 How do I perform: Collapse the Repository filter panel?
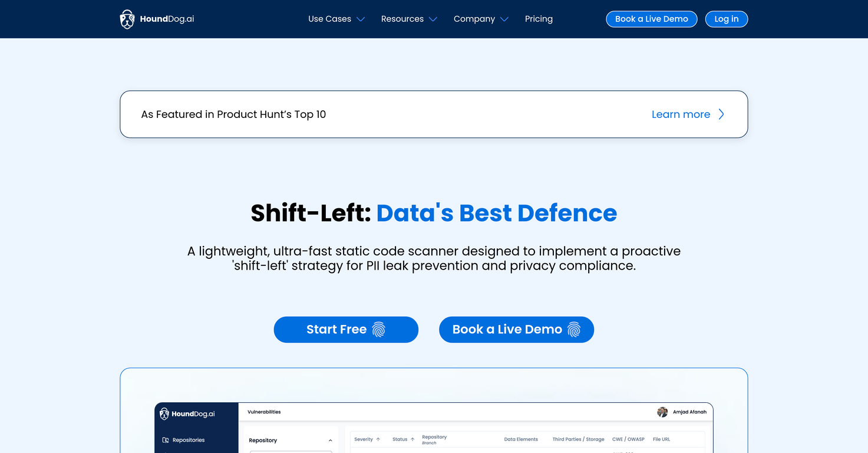(x=330, y=441)
